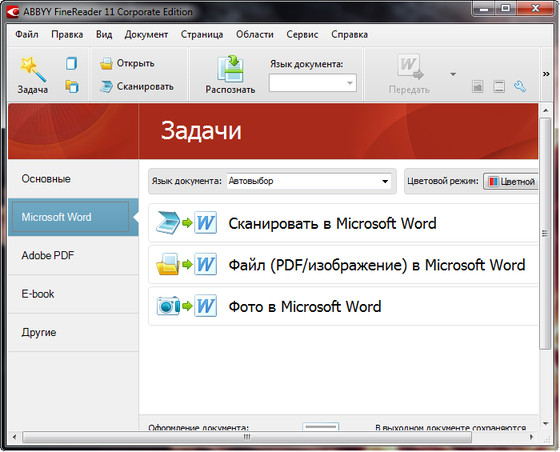Click the Word icon in the Фото в Word row
This screenshot has width=560, height=452.
pos(205,306)
